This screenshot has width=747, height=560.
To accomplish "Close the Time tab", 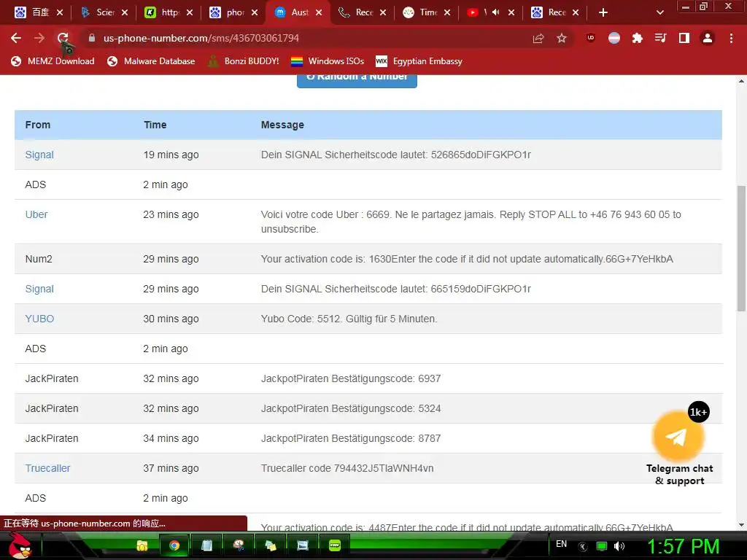I will click(447, 12).
